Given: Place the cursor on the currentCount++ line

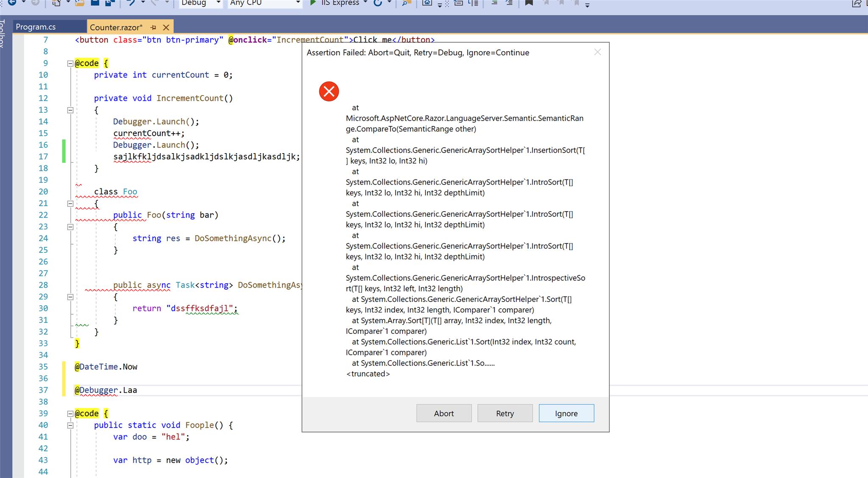Looking at the screenshot, I should click(x=148, y=133).
